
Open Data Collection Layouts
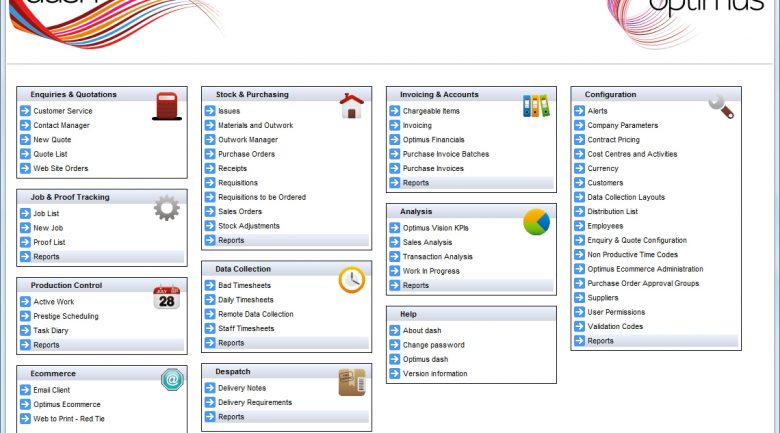tap(626, 197)
